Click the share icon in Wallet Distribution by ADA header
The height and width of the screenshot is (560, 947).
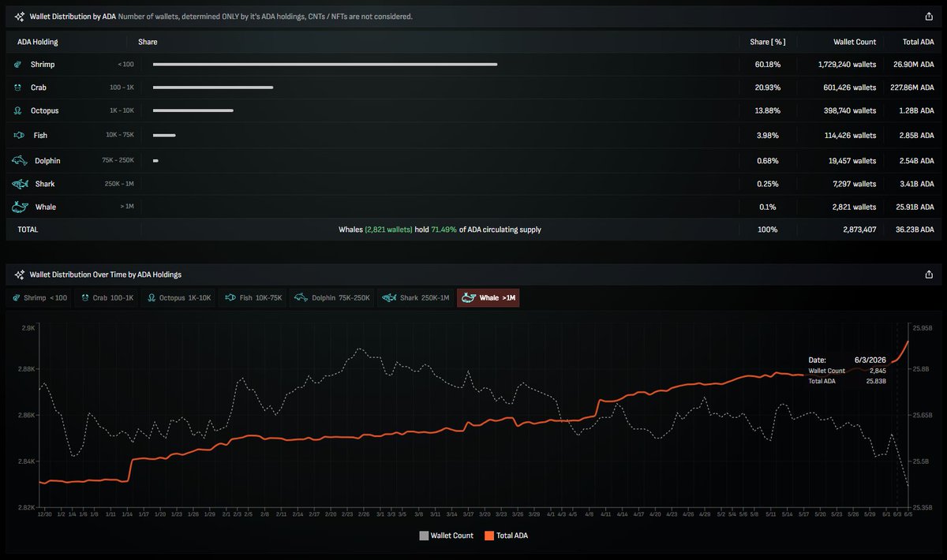[x=929, y=16]
